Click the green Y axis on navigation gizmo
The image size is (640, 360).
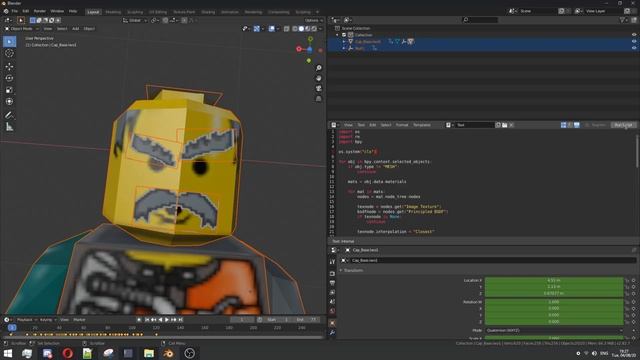pyautogui.click(x=310, y=39)
